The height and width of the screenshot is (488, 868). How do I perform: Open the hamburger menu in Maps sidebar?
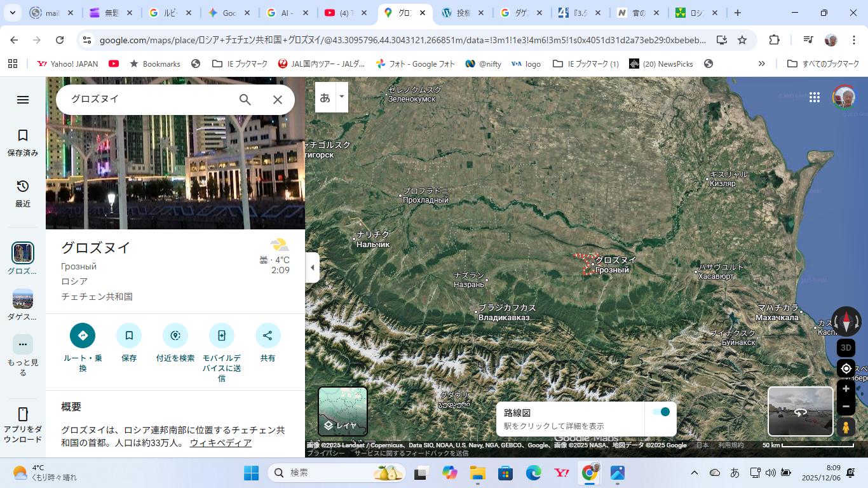23,100
